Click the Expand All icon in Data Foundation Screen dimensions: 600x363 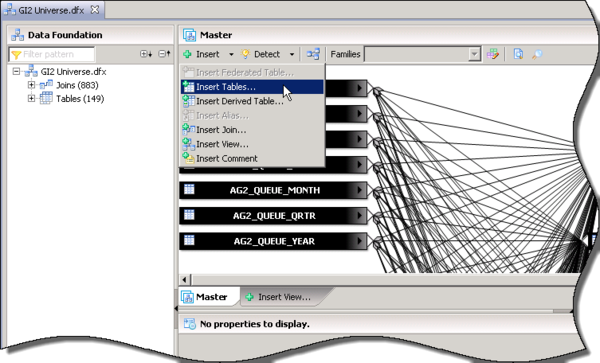click(x=146, y=54)
